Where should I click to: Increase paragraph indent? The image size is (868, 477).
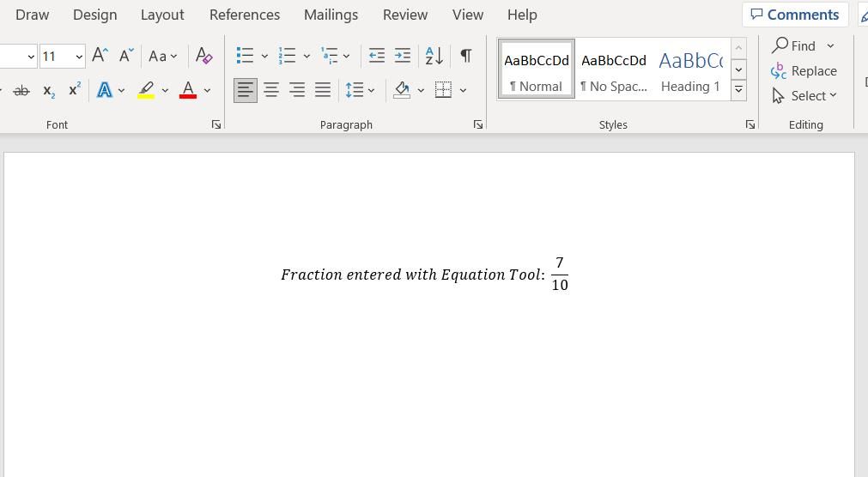(x=403, y=56)
